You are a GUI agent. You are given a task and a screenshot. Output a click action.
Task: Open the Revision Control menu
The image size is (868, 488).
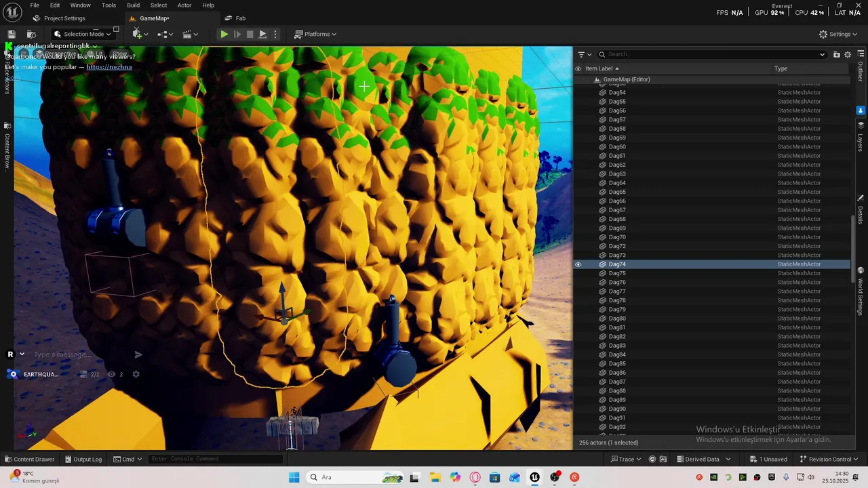(x=829, y=459)
